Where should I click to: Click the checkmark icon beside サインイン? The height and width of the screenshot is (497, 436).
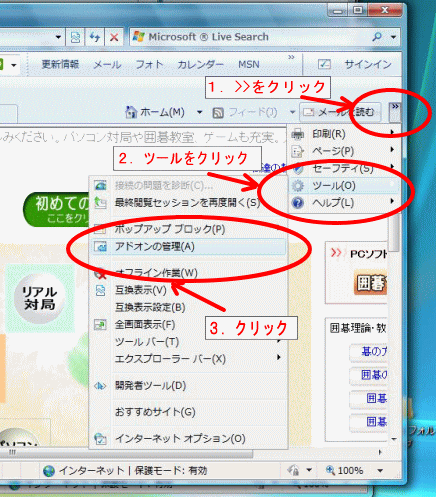[x=324, y=64]
